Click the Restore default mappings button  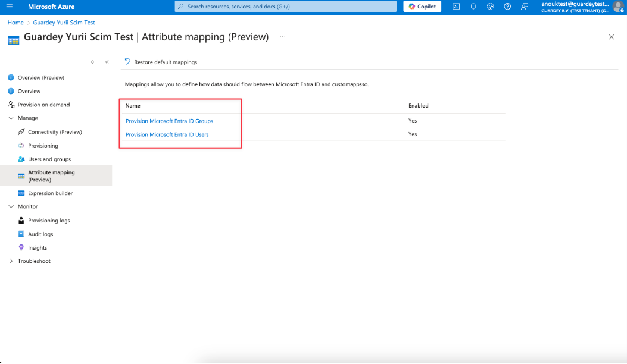161,62
